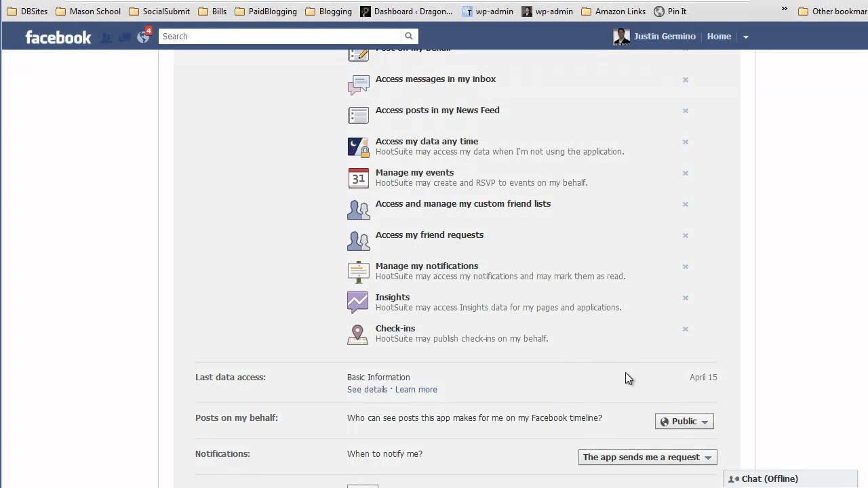Click the See details link
The height and width of the screenshot is (488, 868).
pyautogui.click(x=367, y=390)
